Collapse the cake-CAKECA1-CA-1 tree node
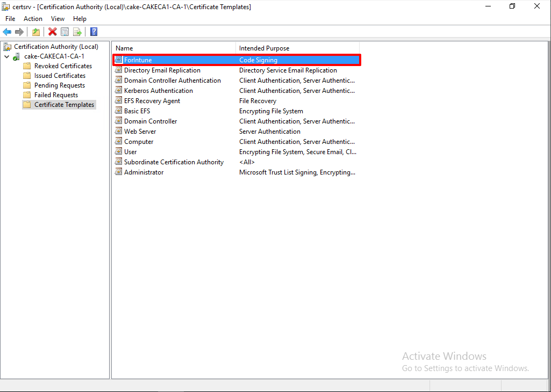This screenshot has height=392, width=551. point(6,56)
